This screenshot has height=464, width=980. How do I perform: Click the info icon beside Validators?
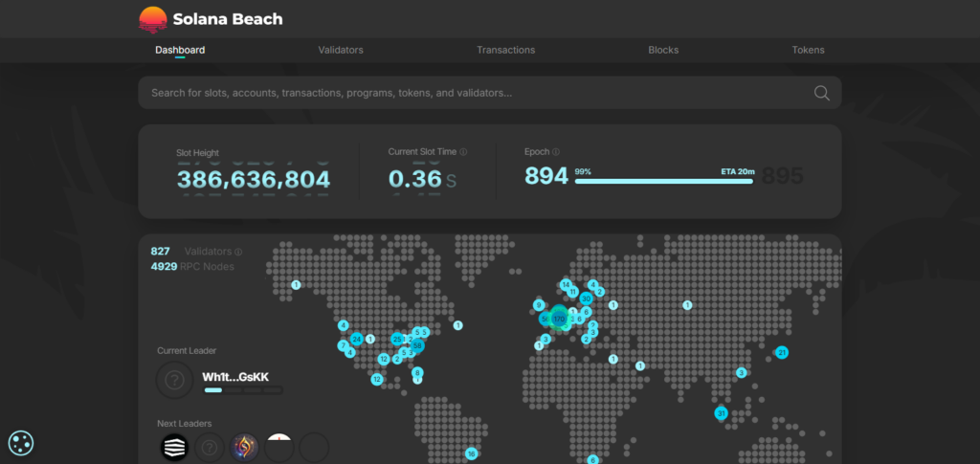tap(238, 252)
